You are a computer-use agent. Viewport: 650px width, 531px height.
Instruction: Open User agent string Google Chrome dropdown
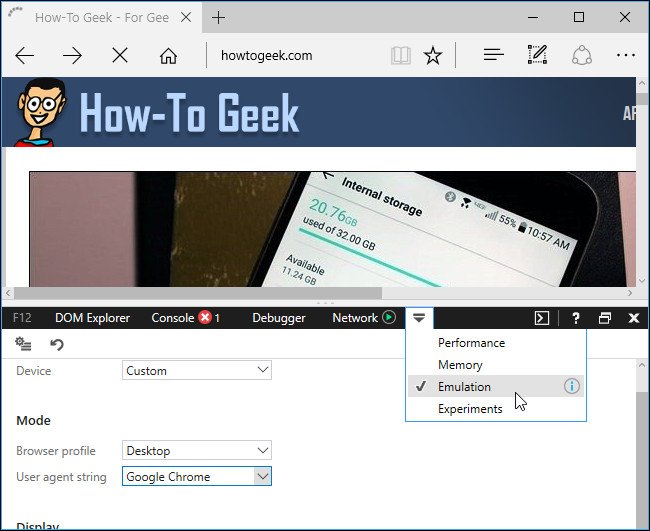[x=197, y=476]
